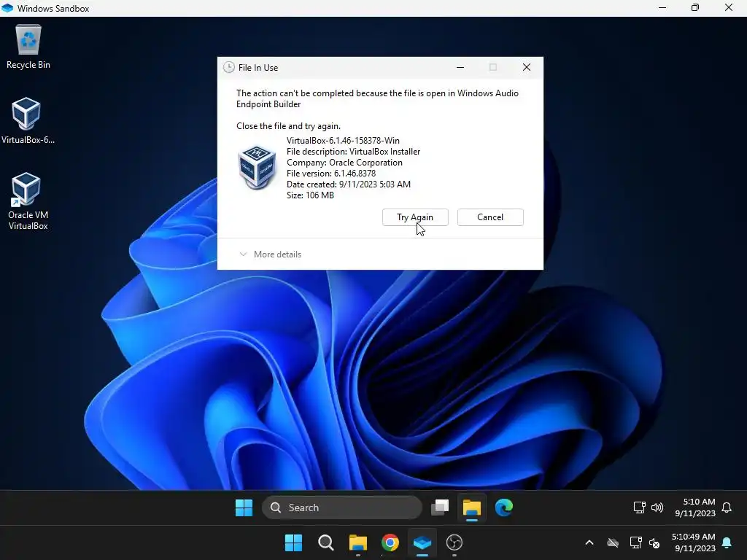Click the file name VirtualBox-6.1.46-158378-Win
This screenshot has width=747, height=560.
click(343, 141)
